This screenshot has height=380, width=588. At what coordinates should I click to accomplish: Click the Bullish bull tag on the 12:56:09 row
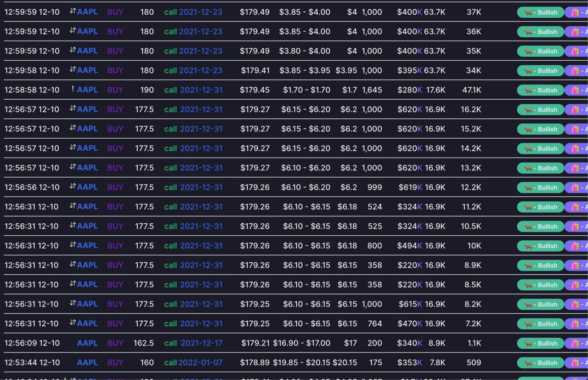(541, 343)
